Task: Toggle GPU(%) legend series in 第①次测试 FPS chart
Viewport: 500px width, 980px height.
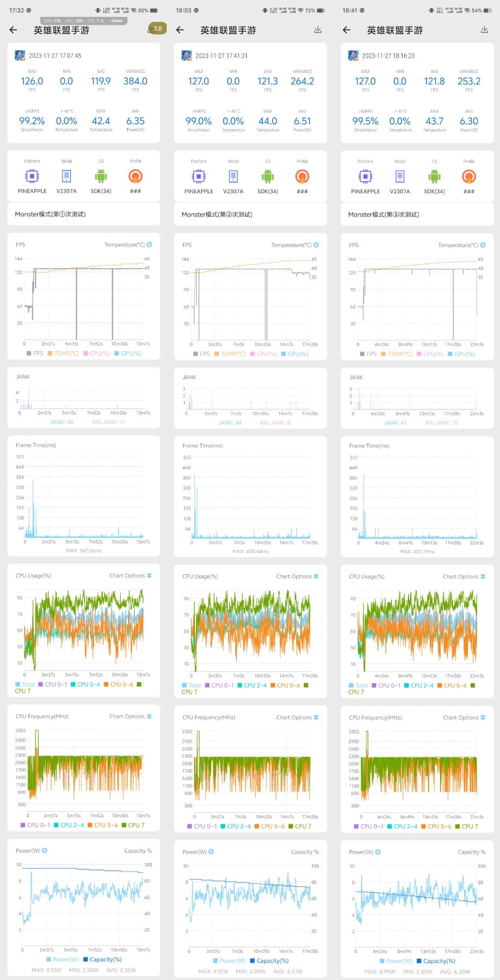Action: coord(128,353)
